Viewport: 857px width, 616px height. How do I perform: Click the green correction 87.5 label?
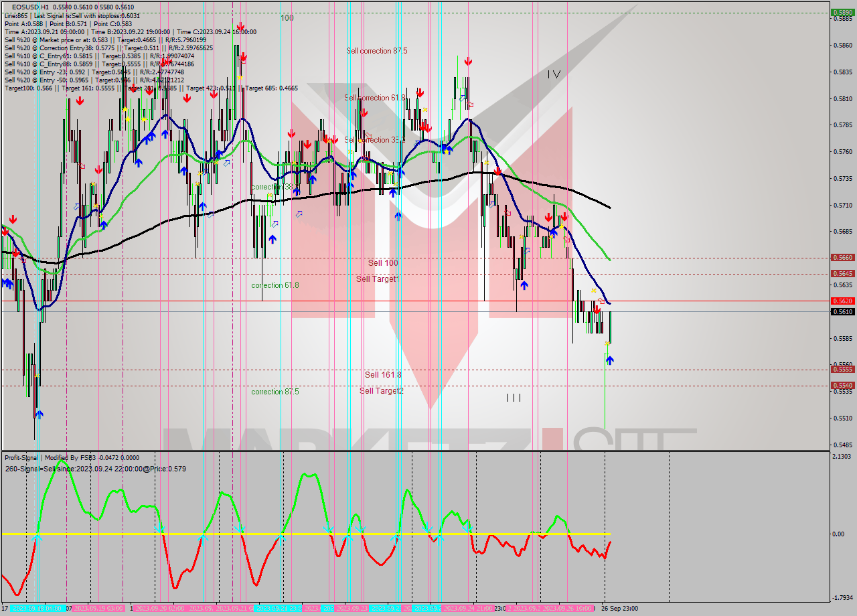[275, 392]
